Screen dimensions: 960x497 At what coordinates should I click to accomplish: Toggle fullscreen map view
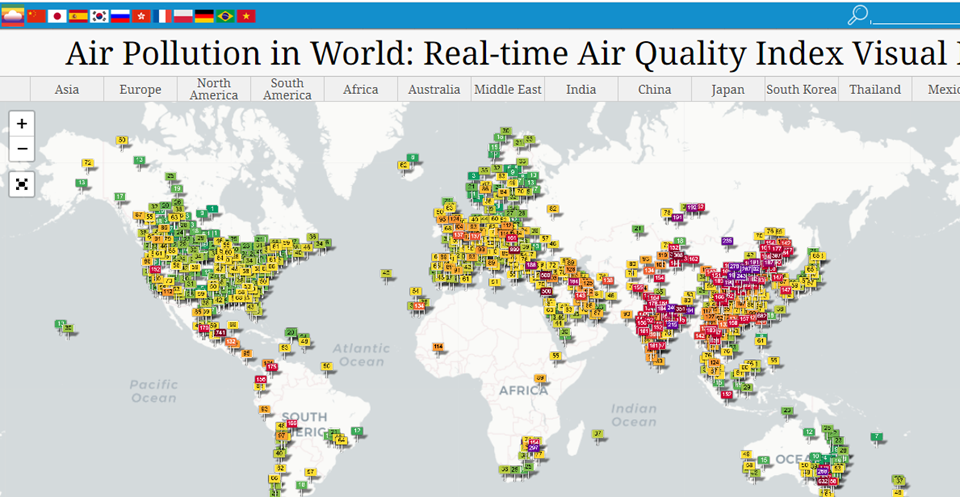(22, 184)
